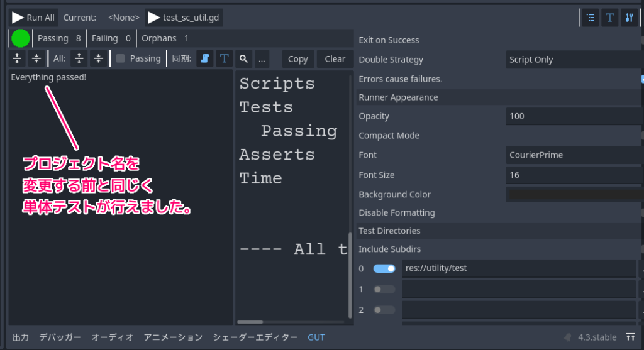Toggle sync with text output icon
This screenshot has height=350, width=644.
(x=225, y=58)
